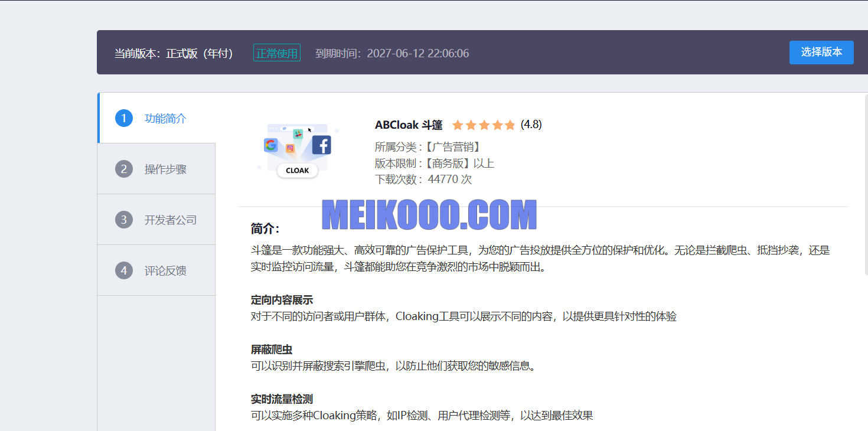The image size is (868, 431).
Task: Switch to the 操作步骤 tab
Action: (x=156, y=169)
